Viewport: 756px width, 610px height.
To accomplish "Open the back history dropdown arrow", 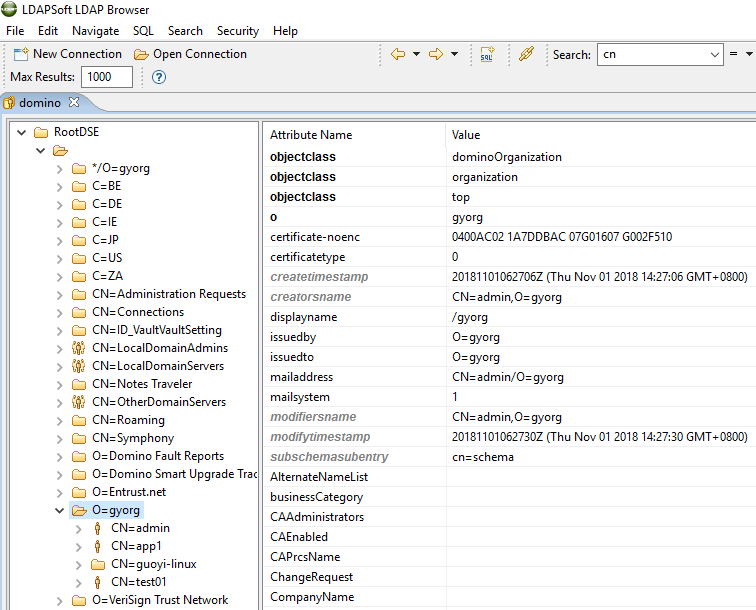I will (x=416, y=54).
